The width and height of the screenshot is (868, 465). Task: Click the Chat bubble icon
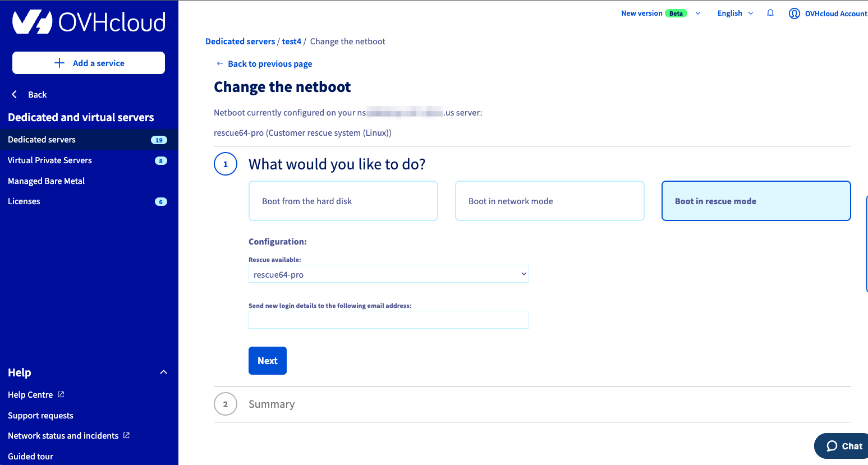(832, 446)
